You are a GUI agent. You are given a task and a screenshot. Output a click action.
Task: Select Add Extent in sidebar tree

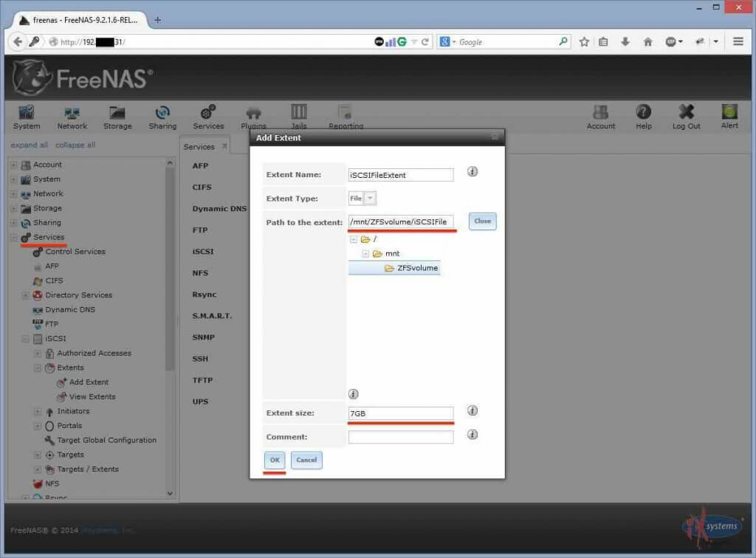(89, 382)
